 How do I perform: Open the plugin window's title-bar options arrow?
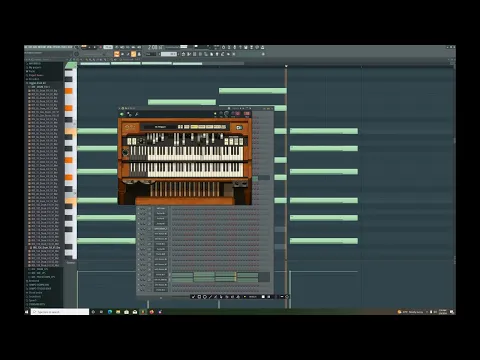pyautogui.click(x=119, y=108)
